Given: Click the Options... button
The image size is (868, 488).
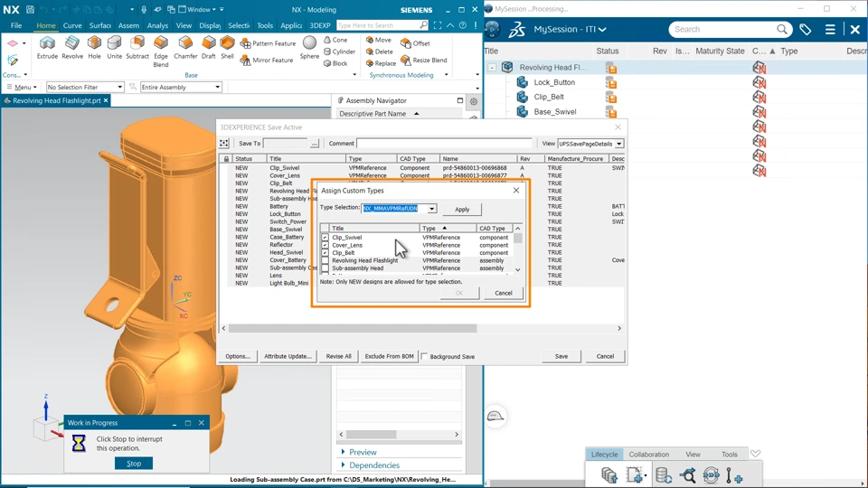Looking at the screenshot, I should 238,356.
